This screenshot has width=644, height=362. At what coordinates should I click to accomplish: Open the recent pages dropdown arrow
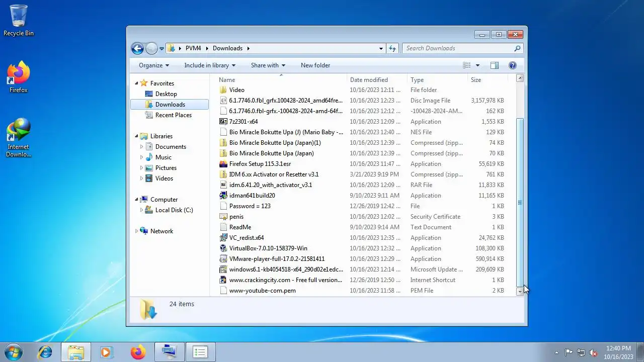coord(162,49)
